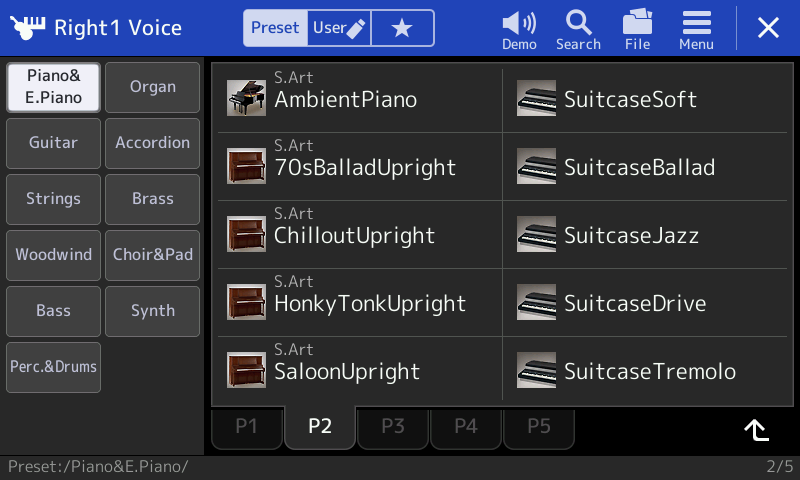Go up one folder level arrow
The height and width of the screenshot is (480, 800).
tap(757, 430)
